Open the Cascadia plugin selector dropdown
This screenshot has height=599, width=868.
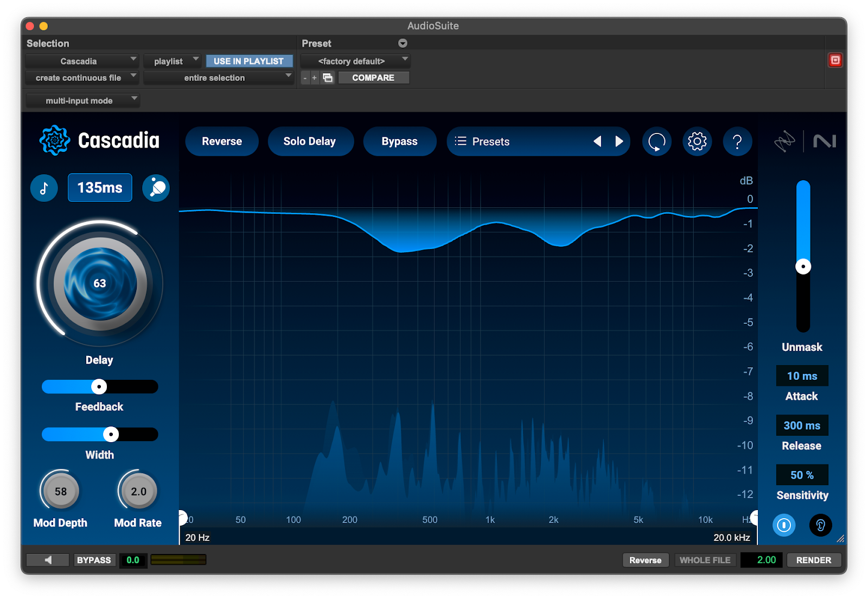point(82,61)
